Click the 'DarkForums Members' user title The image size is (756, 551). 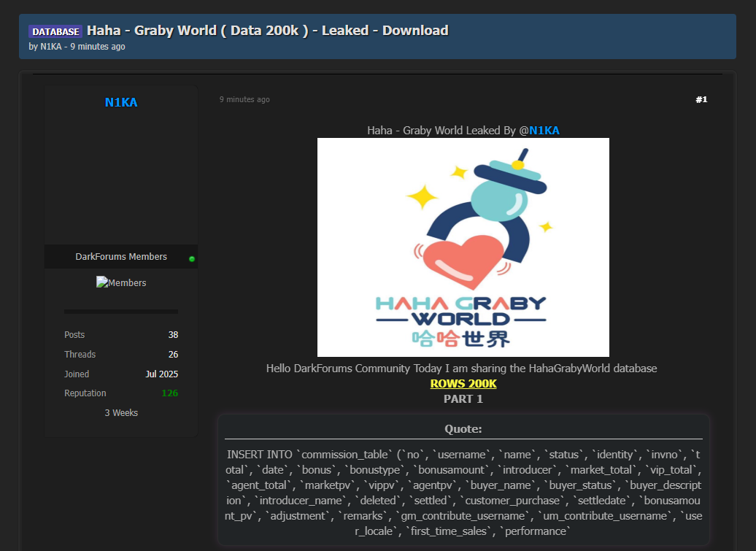121,256
